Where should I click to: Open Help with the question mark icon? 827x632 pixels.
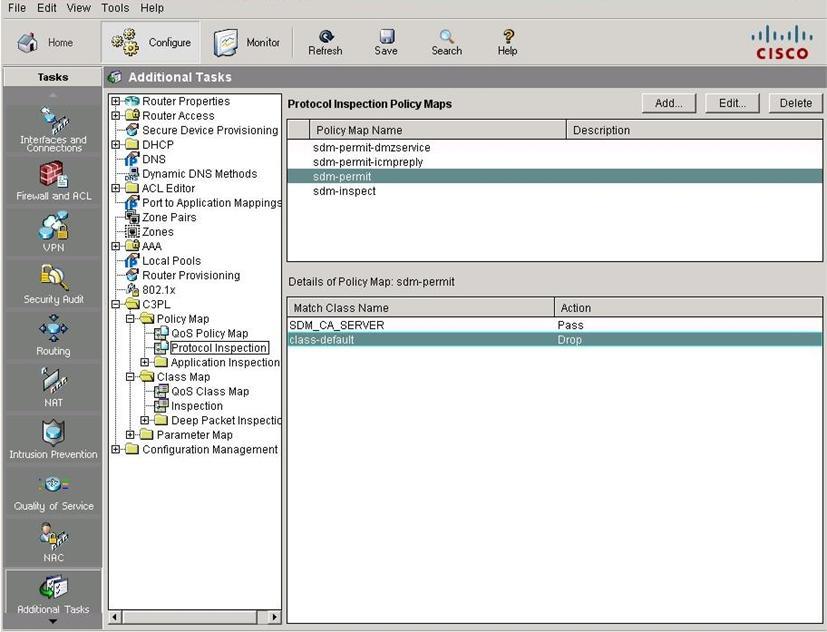508,36
